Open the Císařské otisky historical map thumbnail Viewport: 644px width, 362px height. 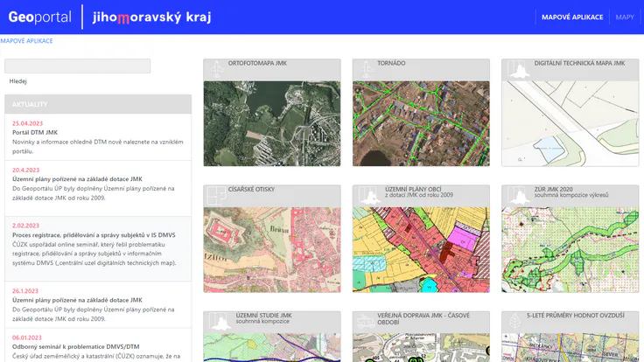271,248
